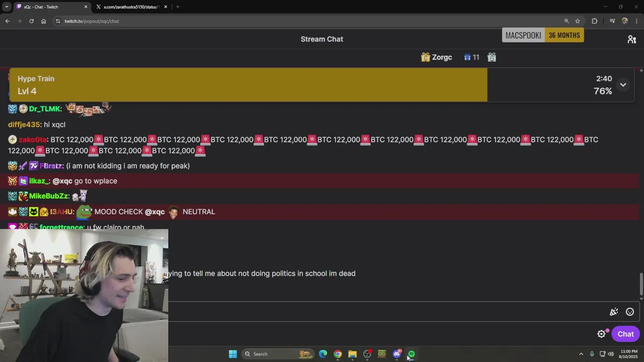Click username Dr_TLMK in chat
This screenshot has height=362, width=644.
pyautogui.click(x=45, y=109)
